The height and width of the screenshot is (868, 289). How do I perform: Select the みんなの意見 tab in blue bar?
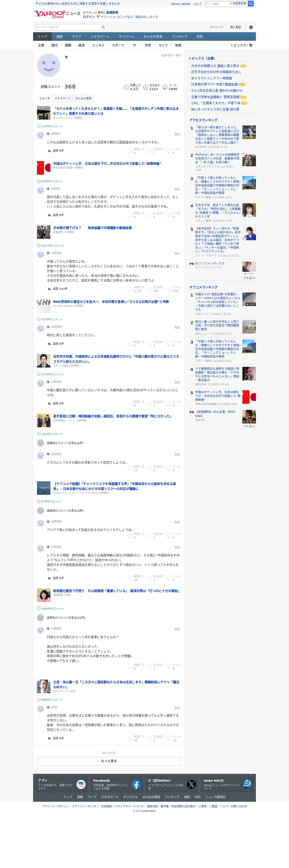click(153, 36)
